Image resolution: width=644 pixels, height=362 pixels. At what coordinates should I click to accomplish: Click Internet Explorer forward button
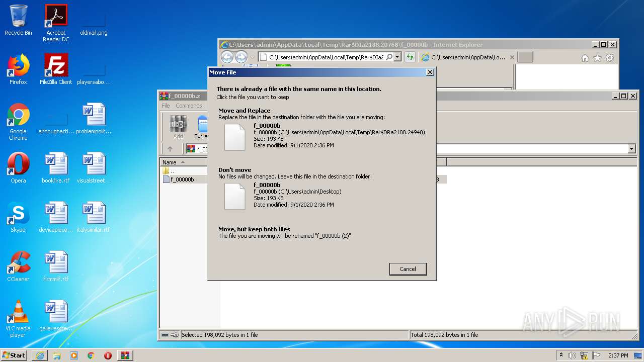[x=241, y=57]
